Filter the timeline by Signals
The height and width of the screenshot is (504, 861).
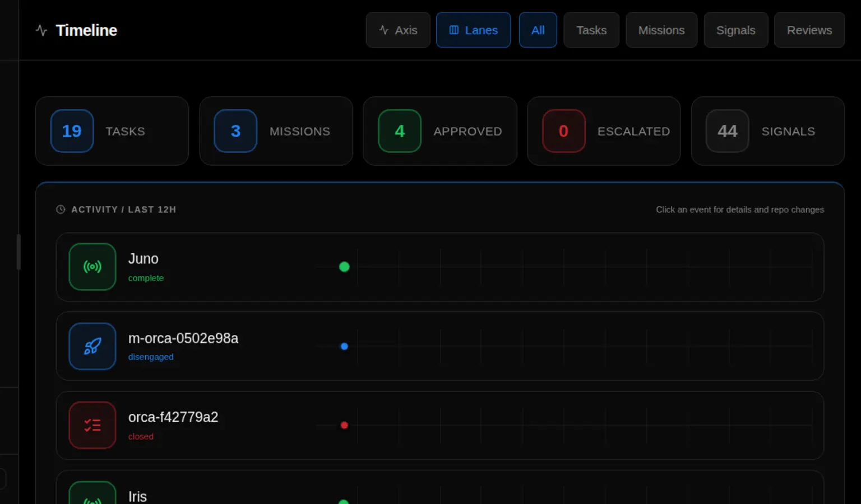(736, 30)
